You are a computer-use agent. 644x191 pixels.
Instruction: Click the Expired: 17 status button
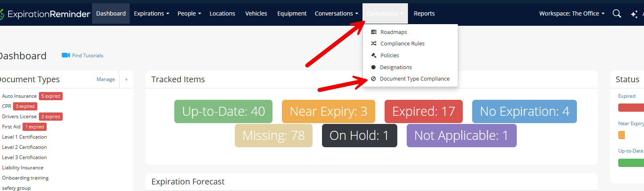click(x=423, y=111)
